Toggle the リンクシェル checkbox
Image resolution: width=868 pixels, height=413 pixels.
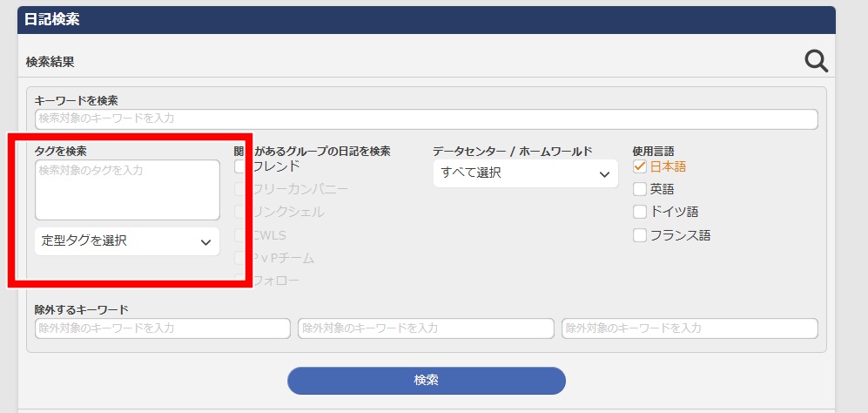(x=241, y=212)
